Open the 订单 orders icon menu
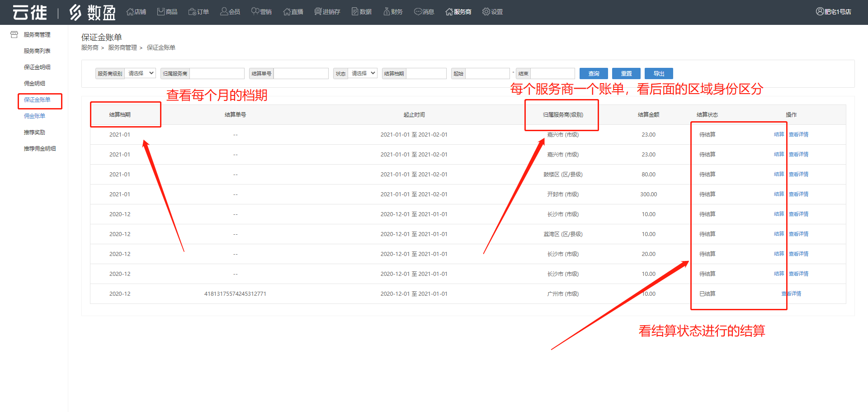This screenshot has height=412, width=868. (192, 12)
